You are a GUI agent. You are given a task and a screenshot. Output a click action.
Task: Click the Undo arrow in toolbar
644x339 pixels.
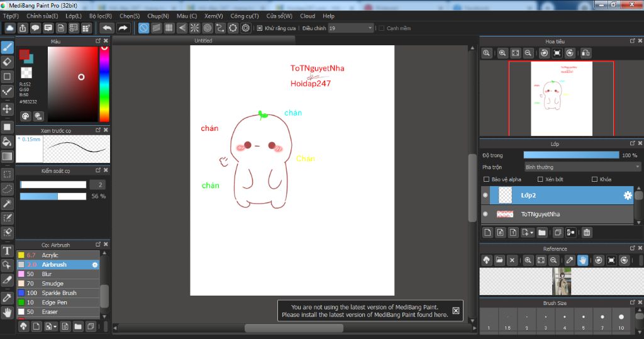click(107, 28)
